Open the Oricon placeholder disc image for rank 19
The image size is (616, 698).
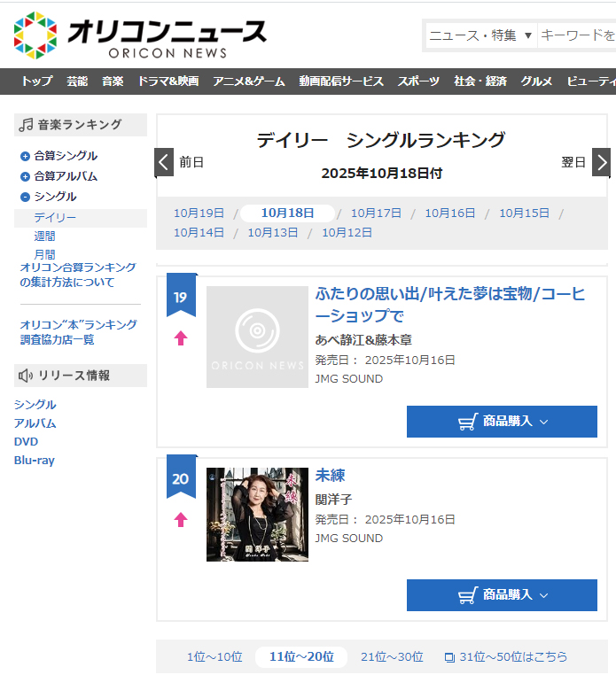point(257,337)
